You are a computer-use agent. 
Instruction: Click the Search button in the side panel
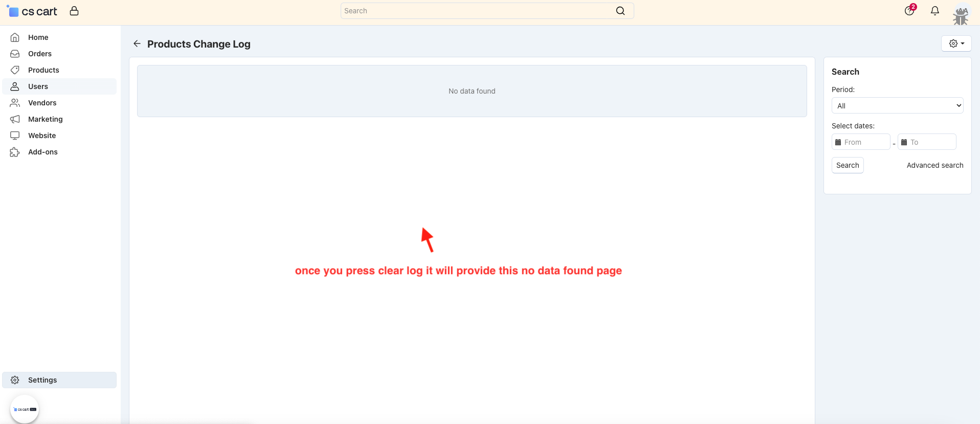tap(848, 165)
